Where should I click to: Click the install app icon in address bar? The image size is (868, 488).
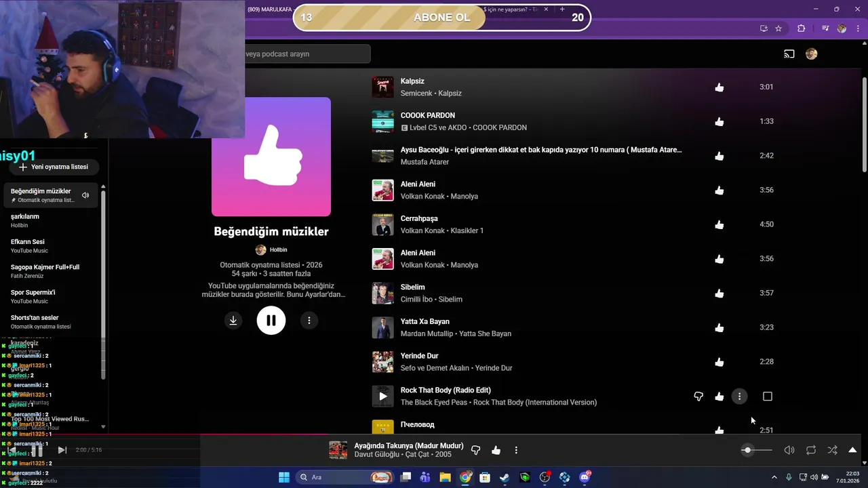tap(764, 28)
